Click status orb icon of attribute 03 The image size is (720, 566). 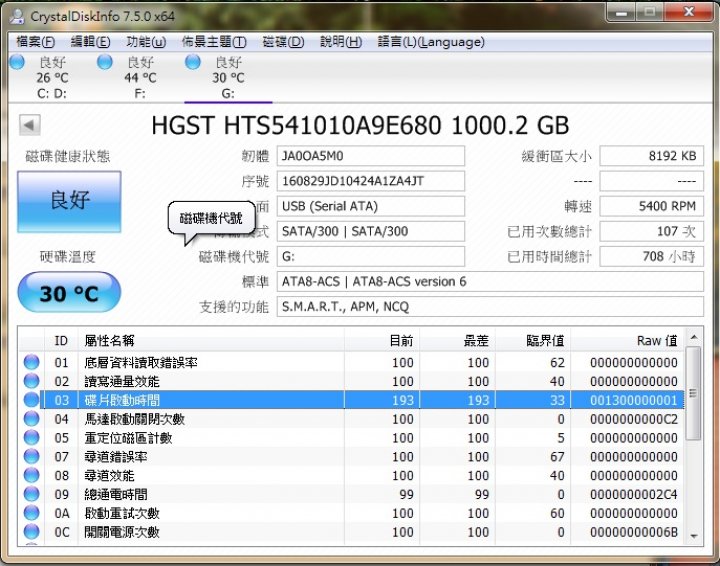tap(31, 399)
